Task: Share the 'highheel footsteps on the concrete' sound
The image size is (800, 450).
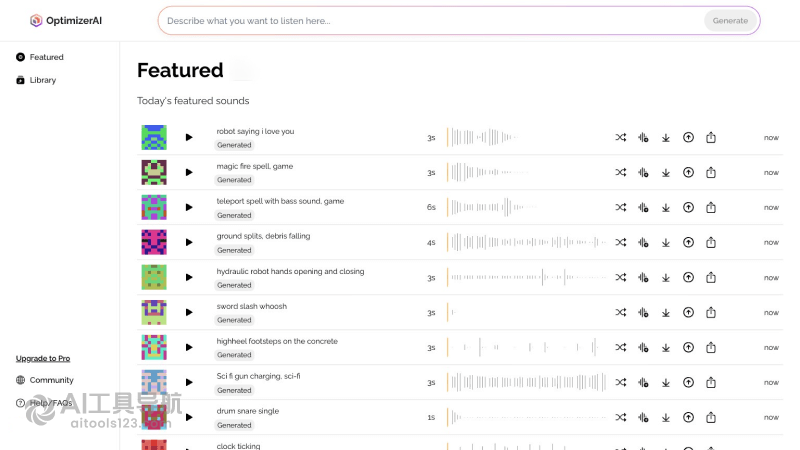Action: click(x=711, y=347)
